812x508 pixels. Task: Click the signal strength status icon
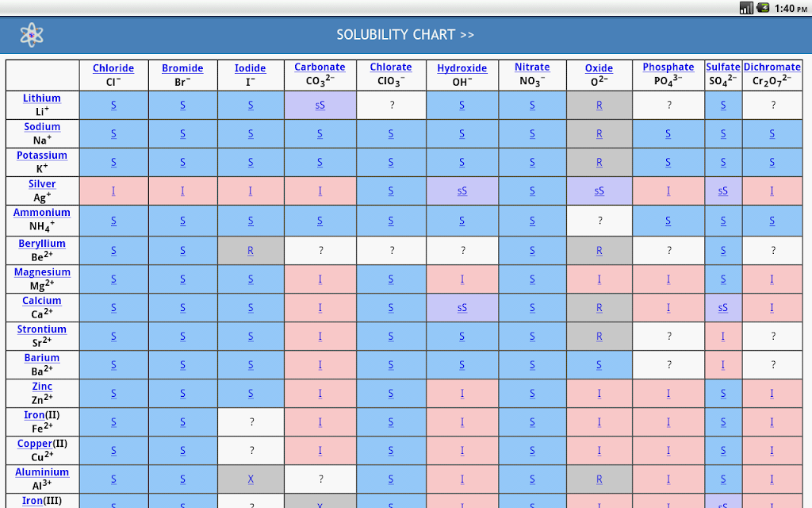[x=746, y=8]
